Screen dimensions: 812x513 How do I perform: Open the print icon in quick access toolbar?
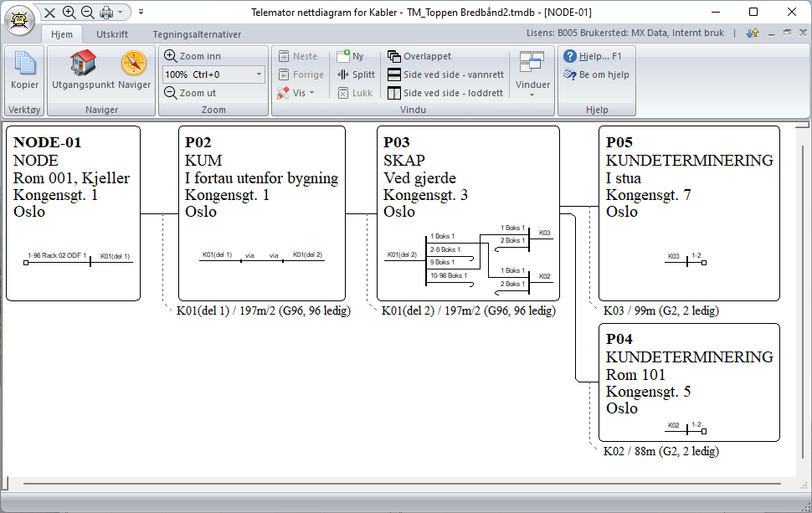pos(106,12)
